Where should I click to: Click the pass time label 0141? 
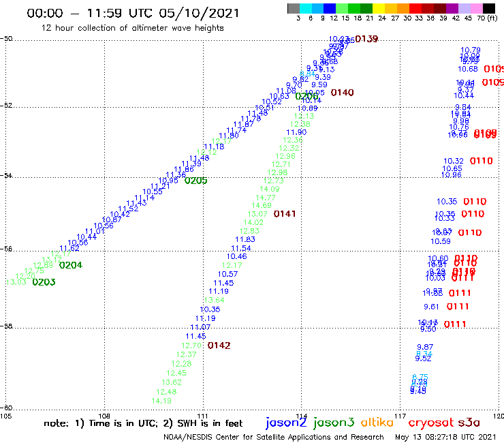point(285,214)
